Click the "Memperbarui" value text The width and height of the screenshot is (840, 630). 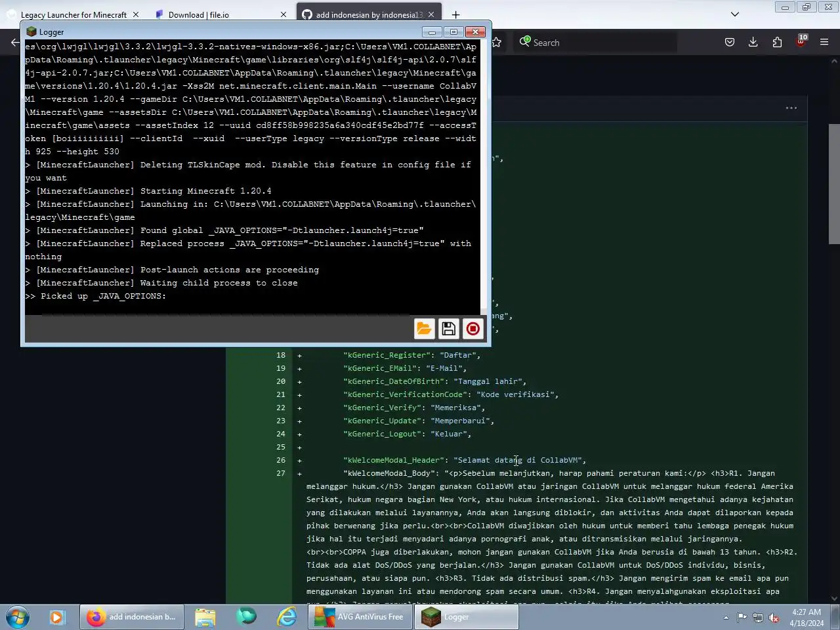click(x=460, y=421)
